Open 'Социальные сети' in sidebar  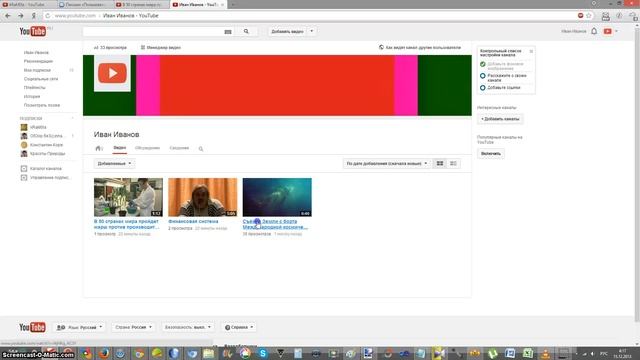[41, 79]
